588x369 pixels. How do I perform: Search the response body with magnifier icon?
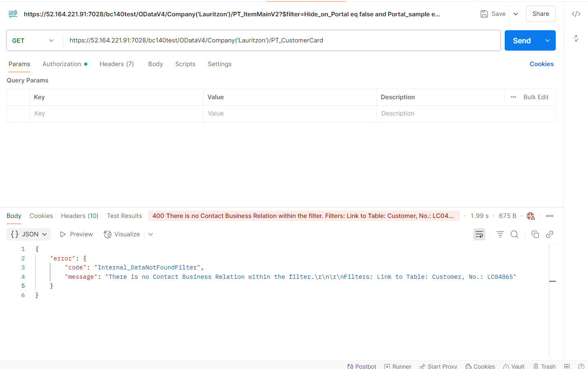coord(514,234)
